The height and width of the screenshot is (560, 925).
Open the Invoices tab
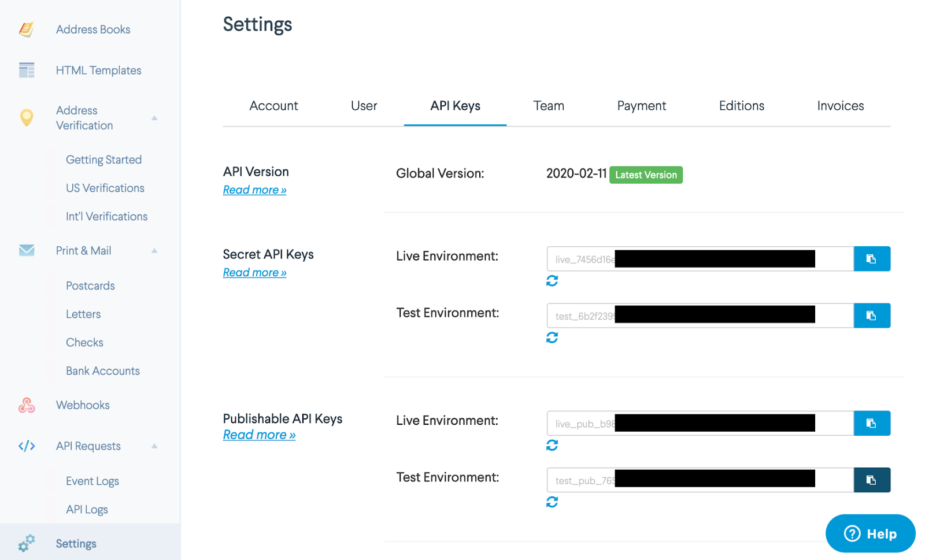point(840,106)
